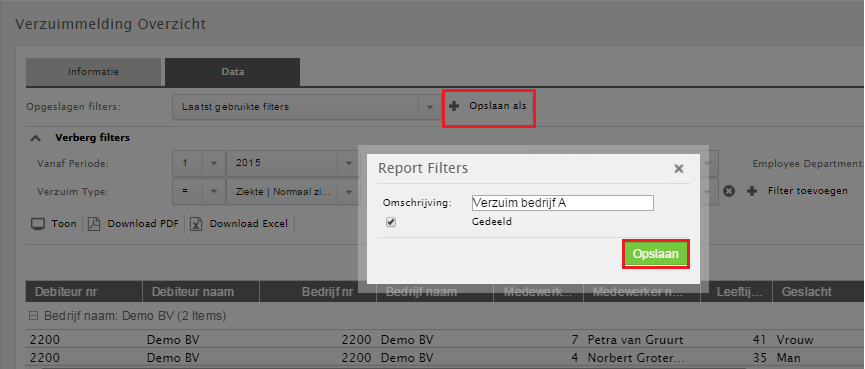This screenshot has height=369, width=865.
Task: Collapse filters with Verberg filters chevron
Action: (35, 138)
